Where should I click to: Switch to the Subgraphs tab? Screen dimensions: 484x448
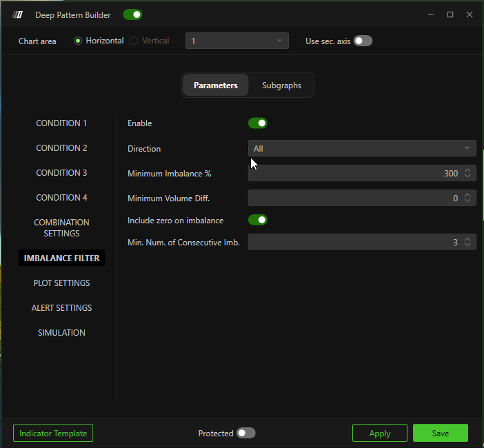(x=281, y=85)
